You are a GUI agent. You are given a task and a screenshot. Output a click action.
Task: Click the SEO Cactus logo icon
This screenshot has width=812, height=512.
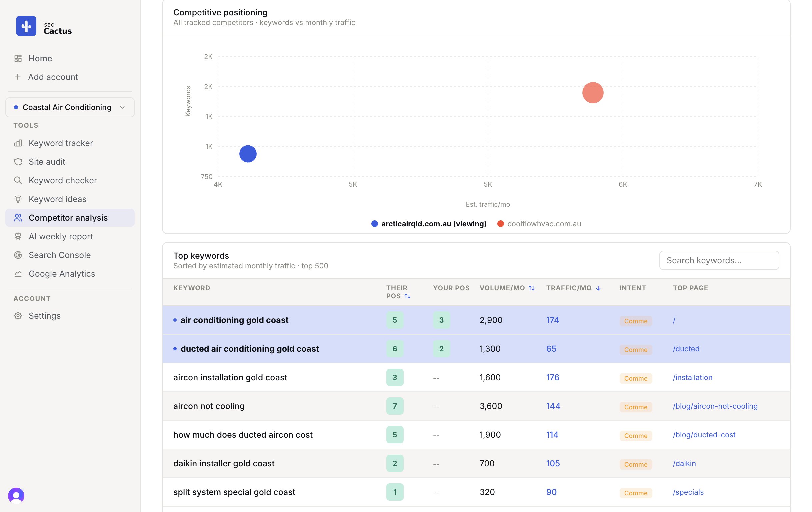(26, 26)
